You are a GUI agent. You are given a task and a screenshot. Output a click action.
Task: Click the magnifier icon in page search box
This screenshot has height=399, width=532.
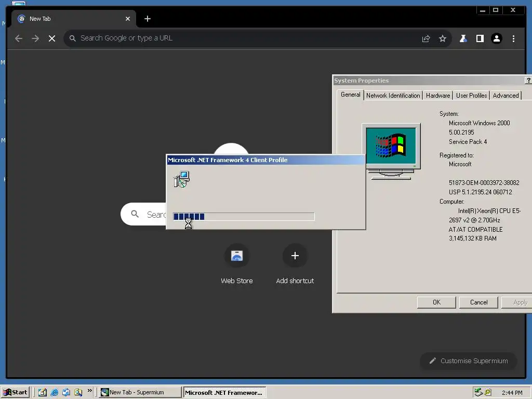[x=135, y=214]
